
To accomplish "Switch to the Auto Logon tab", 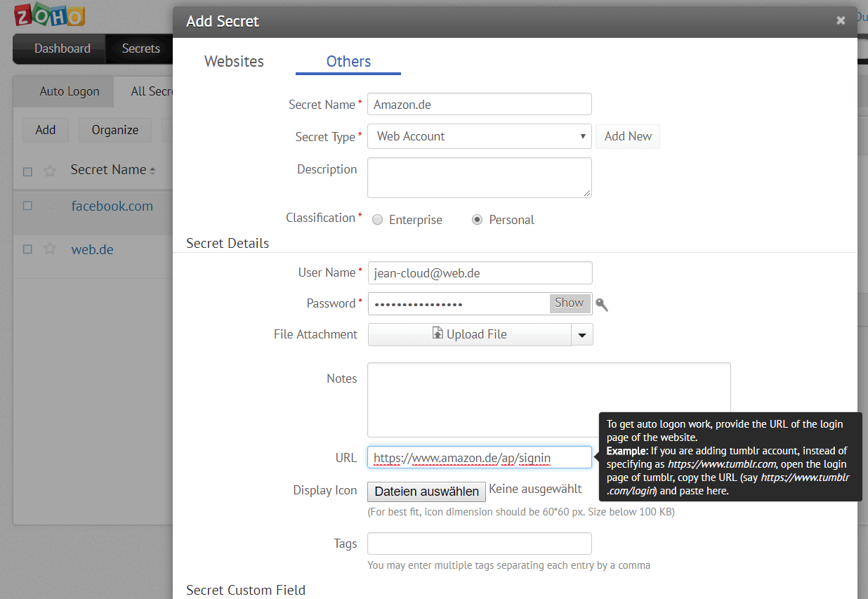I will [x=70, y=91].
